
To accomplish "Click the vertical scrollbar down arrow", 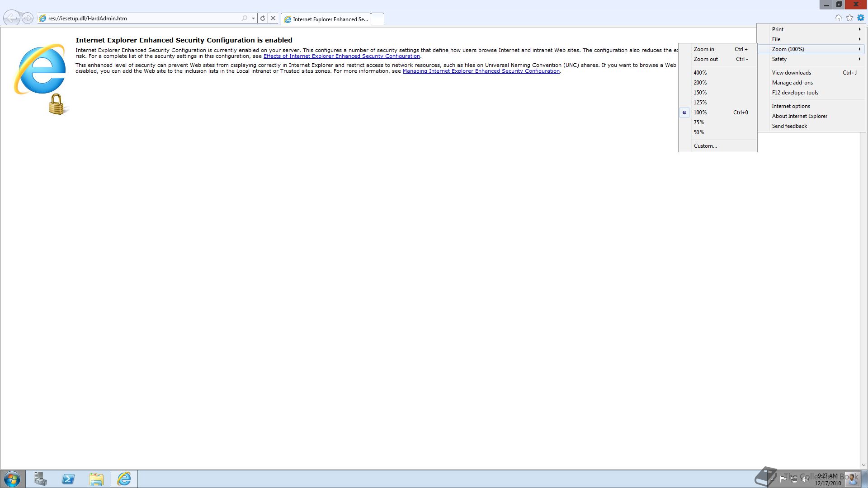I will click(x=863, y=465).
